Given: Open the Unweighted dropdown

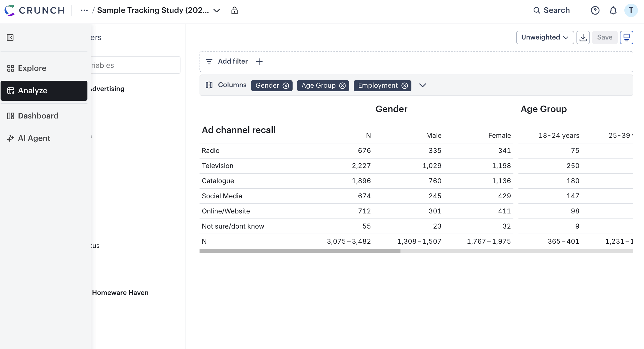Looking at the screenshot, I should click(545, 37).
